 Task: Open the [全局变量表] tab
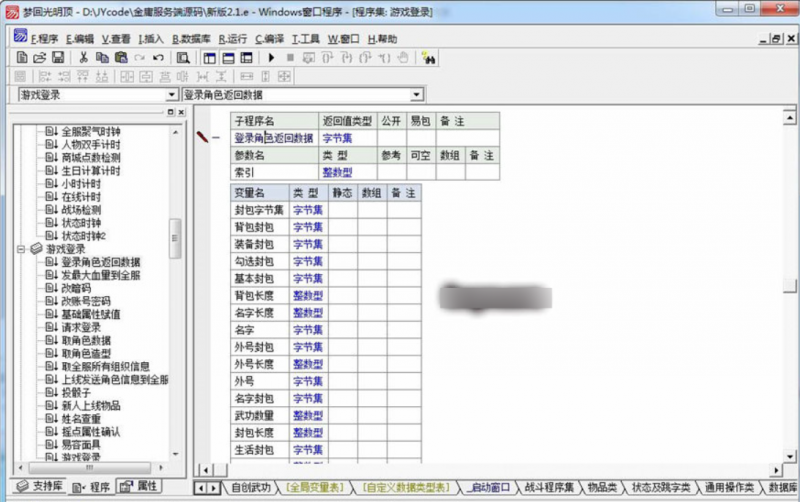point(315,487)
